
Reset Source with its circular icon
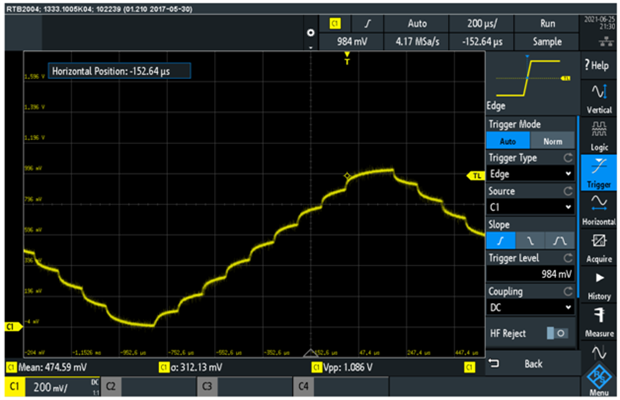(x=568, y=191)
